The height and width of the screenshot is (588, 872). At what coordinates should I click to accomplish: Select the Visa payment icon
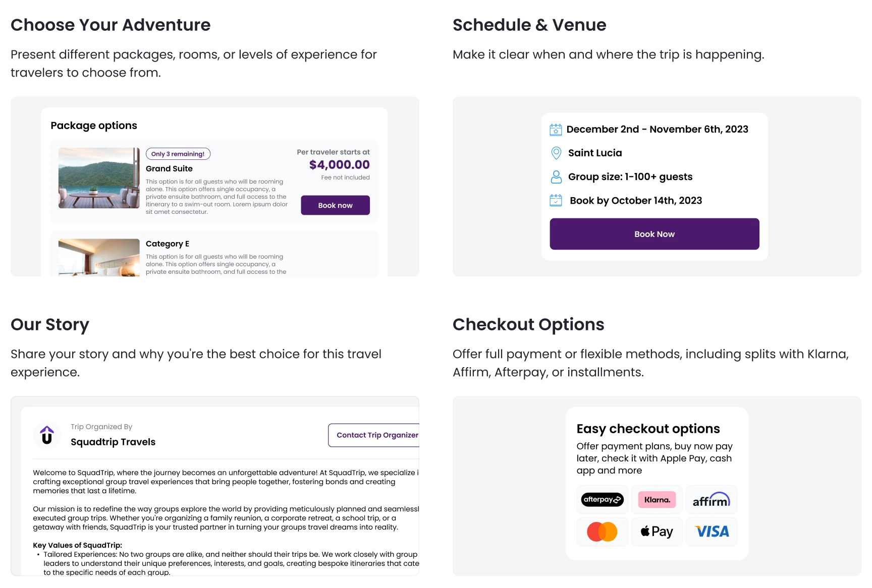pyautogui.click(x=711, y=531)
